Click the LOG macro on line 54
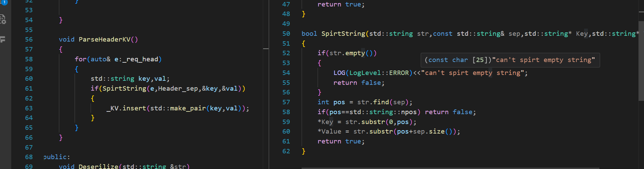The height and width of the screenshot is (169, 644). click(x=339, y=73)
